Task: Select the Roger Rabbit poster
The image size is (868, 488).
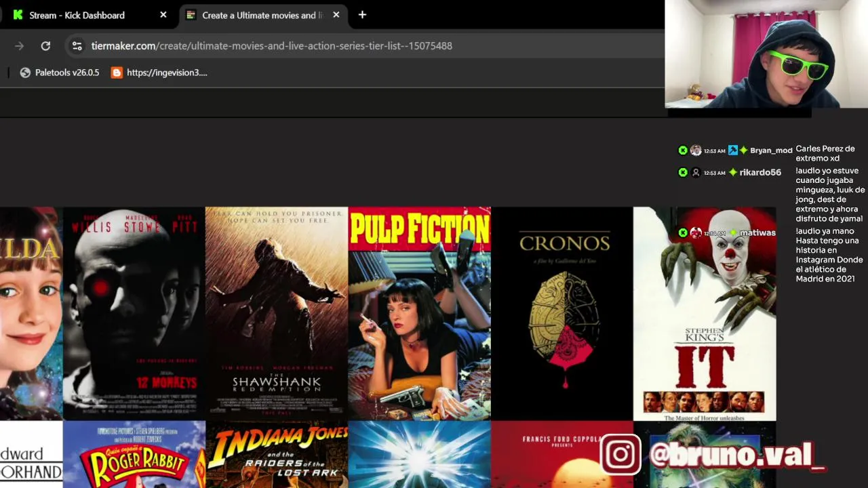Action: click(x=134, y=455)
